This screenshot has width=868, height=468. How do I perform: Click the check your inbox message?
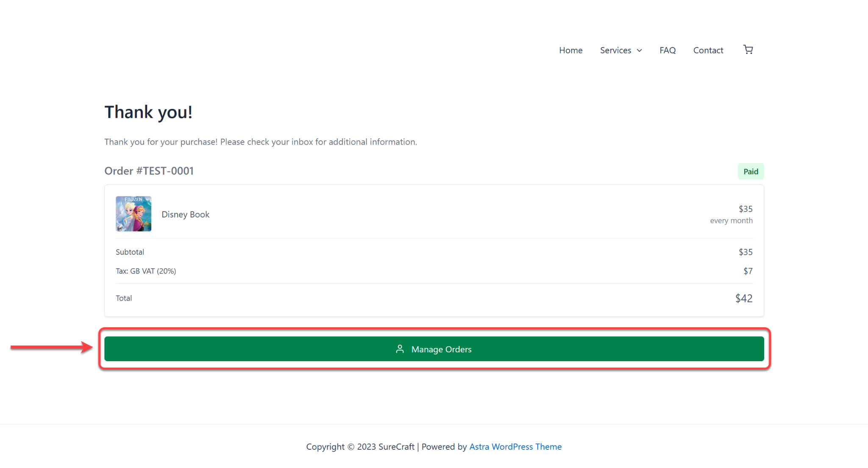(261, 142)
